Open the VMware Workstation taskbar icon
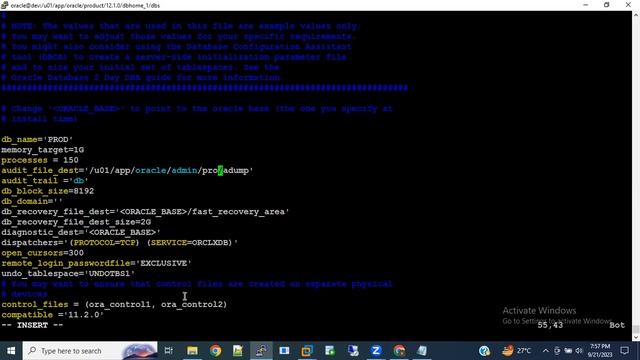 point(307,351)
